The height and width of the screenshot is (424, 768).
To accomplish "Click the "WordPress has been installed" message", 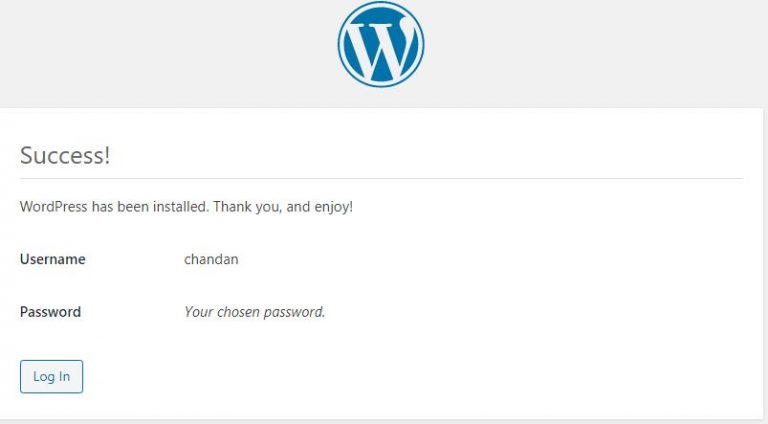I will [186, 207].
